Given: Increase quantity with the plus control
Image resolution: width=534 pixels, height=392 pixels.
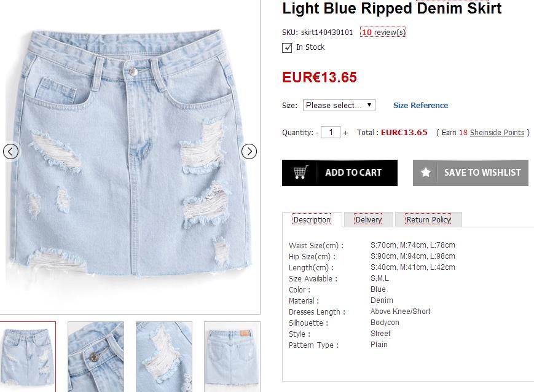Looking at the screenshot, I should [344, 131].
